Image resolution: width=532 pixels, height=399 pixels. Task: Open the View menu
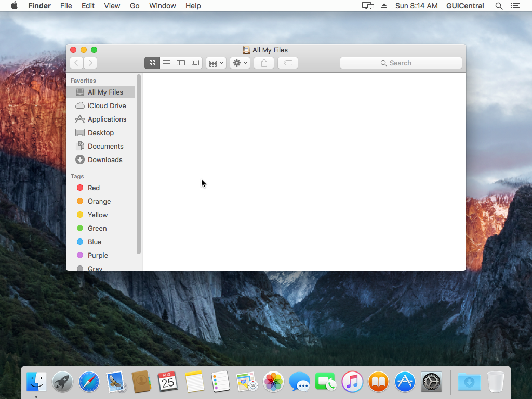coord(112,6)
